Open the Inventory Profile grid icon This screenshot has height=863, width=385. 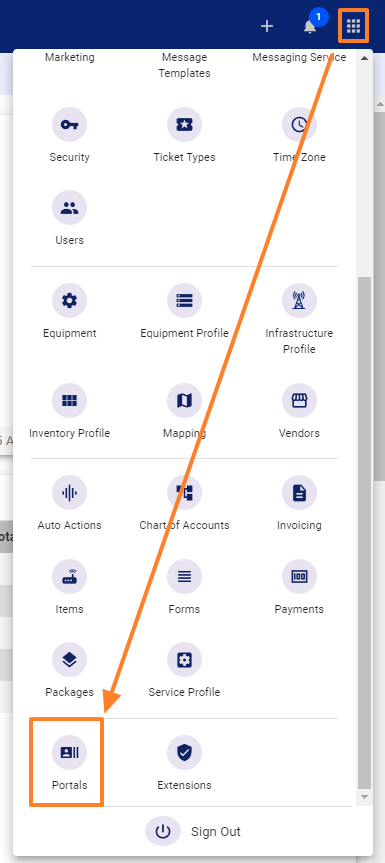[69, 401]
